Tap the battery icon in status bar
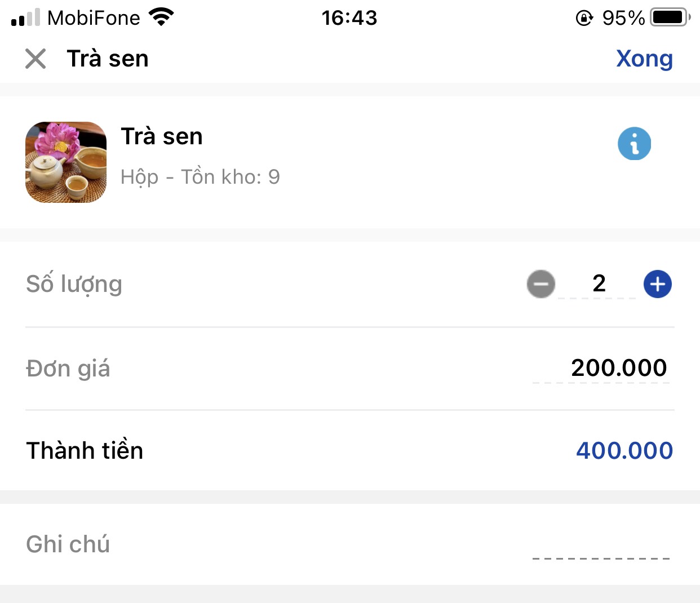 coord(670,17)
